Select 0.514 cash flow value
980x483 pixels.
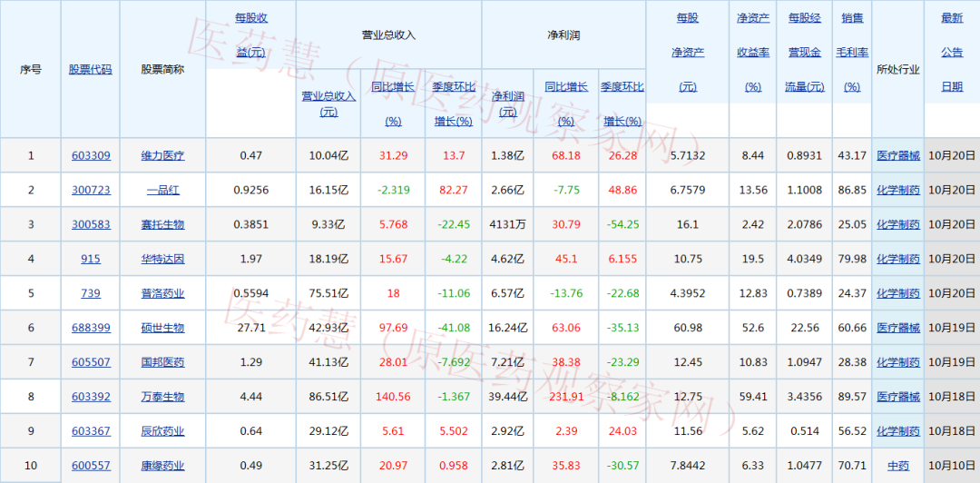[806, 431]
